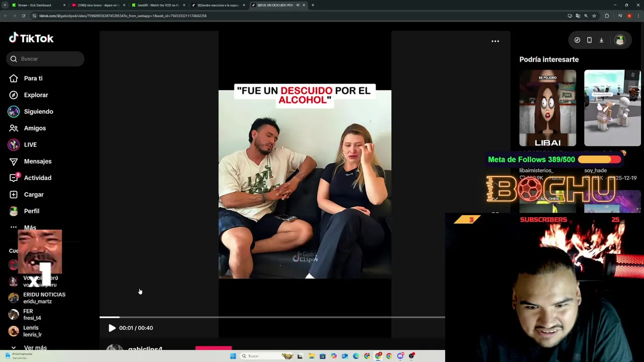Bookmark this page with star icon
The width and height of the screenshot is (644, 362).
point(594,16)
